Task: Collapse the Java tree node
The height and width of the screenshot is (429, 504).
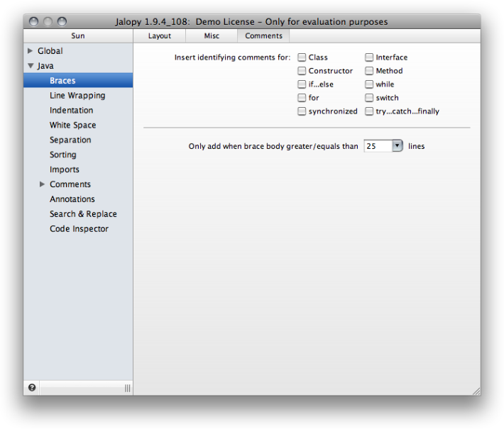Action: point(31,66)
